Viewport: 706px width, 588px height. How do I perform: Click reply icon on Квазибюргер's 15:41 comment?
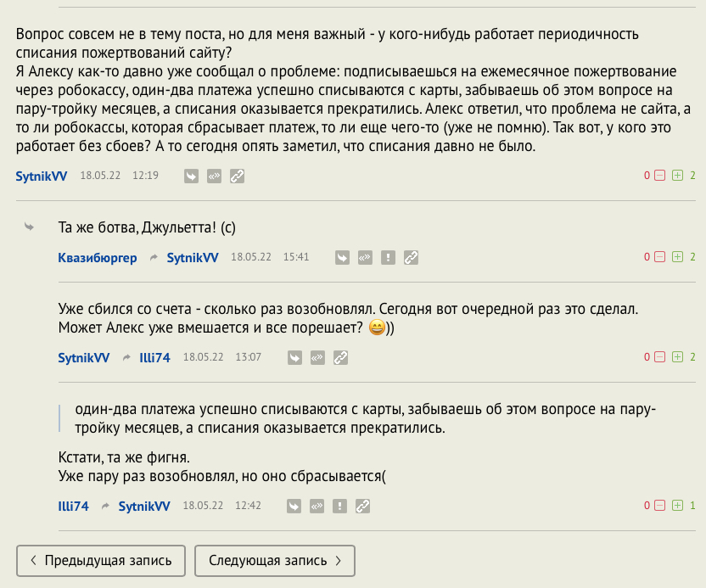click(x=343, y=257)
